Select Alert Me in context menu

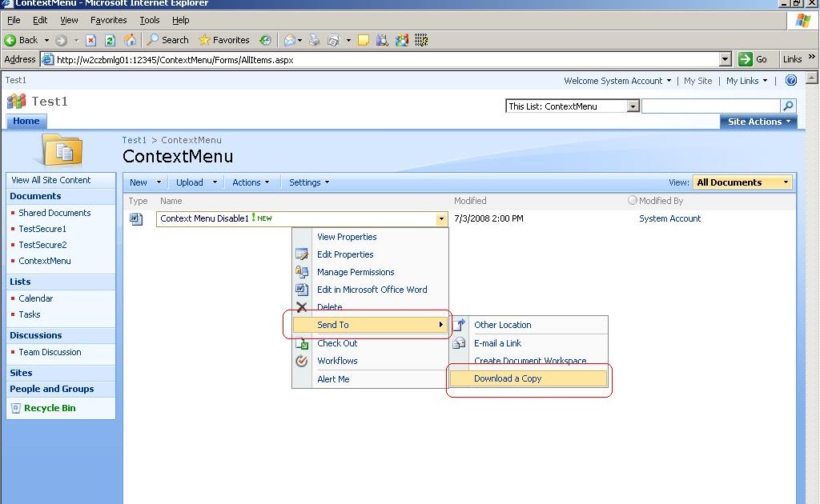coord(370,380)
